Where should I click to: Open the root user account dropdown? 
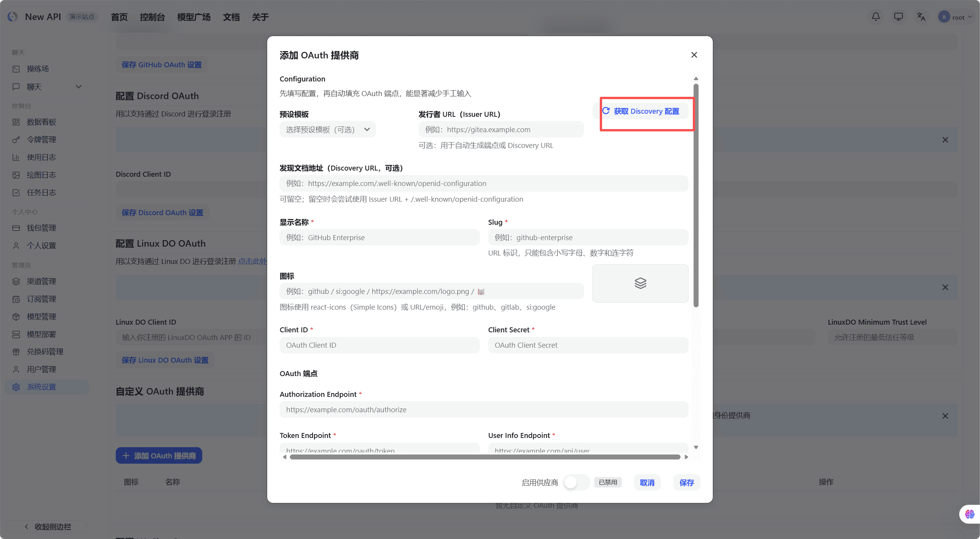coord(955,17)
